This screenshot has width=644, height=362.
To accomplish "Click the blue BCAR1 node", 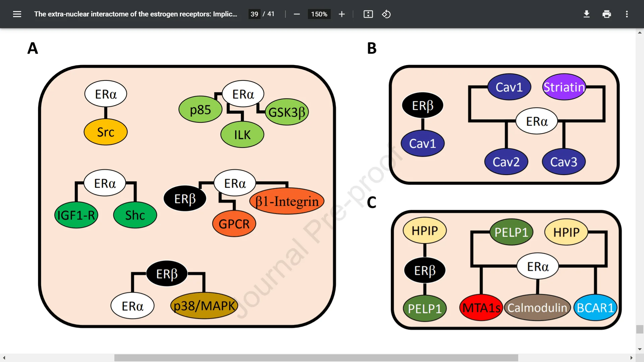I will (595, 308).
